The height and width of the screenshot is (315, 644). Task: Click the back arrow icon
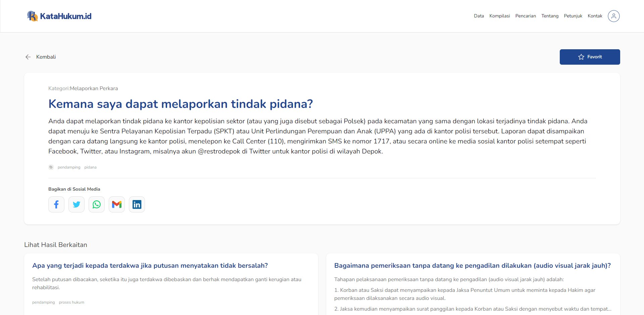(x=28, y=57)
